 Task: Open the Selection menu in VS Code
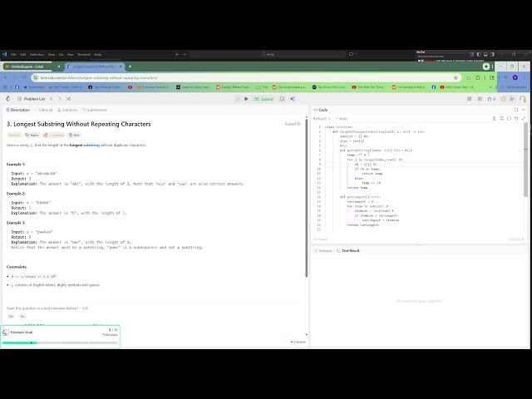click(37, 54)
